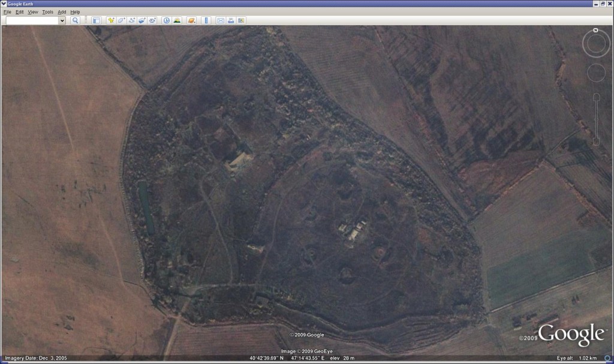Toggle the sidebar panel
Viewport: 614px width, 364px height.
(x=96, y=20)
